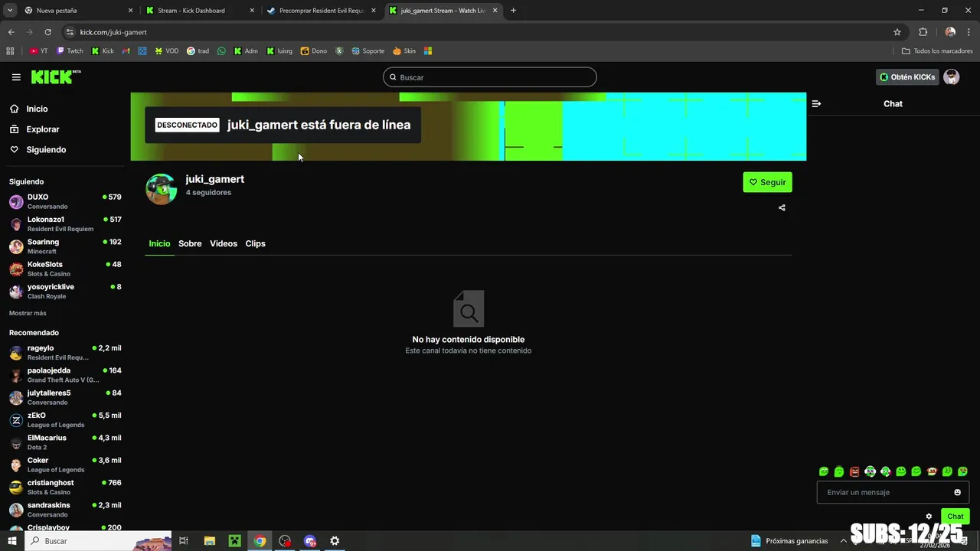
Task: Switch to the Sobre tab
Action: pyautogui.click(x=190, y=243)
